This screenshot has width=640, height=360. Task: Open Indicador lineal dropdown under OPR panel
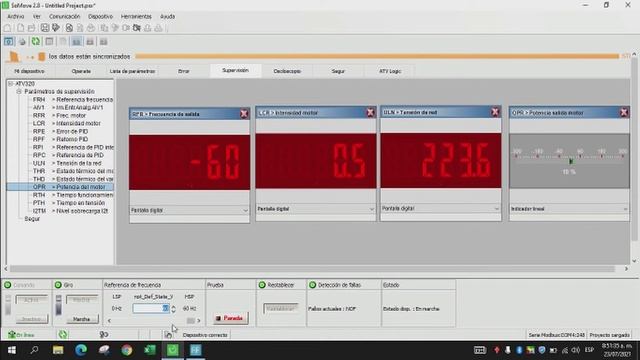(569, 209)
